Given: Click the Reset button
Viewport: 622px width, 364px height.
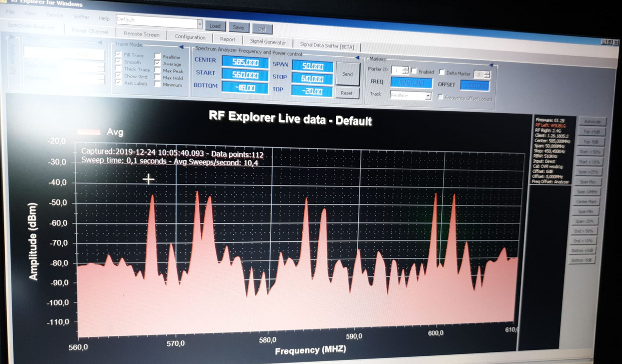Looking at the screenshot, I should [x=346, y=93].
